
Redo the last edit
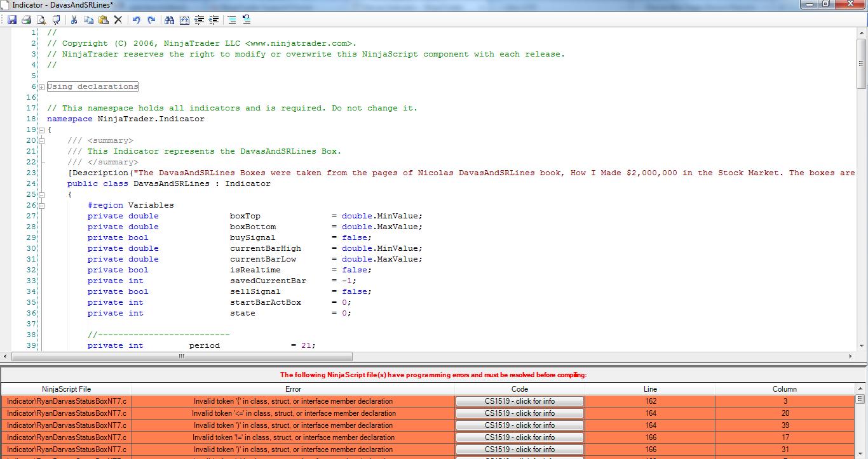pos(151,20)
